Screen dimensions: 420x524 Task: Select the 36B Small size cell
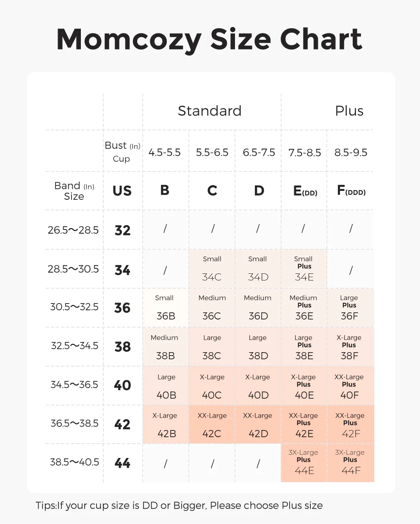(x=166, y=308)
